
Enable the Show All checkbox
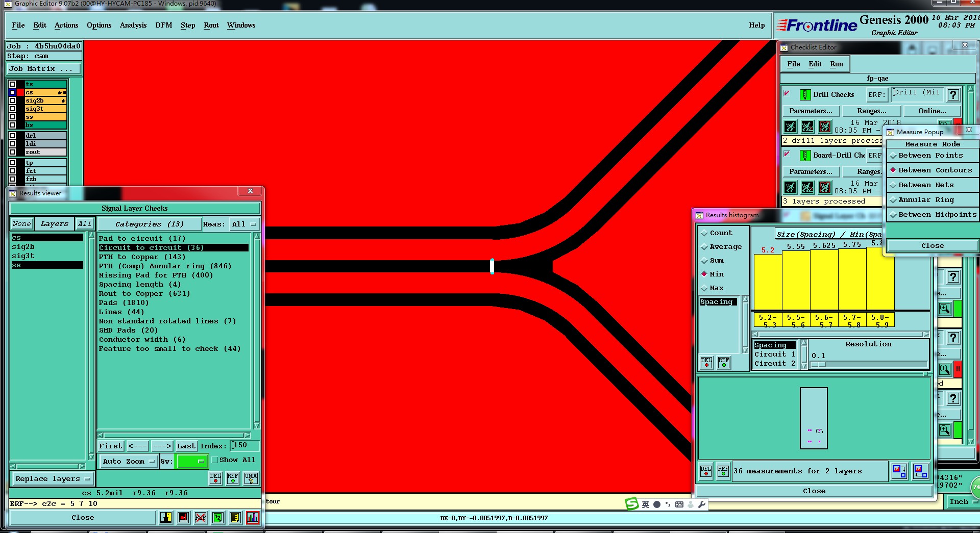point(215,460)
